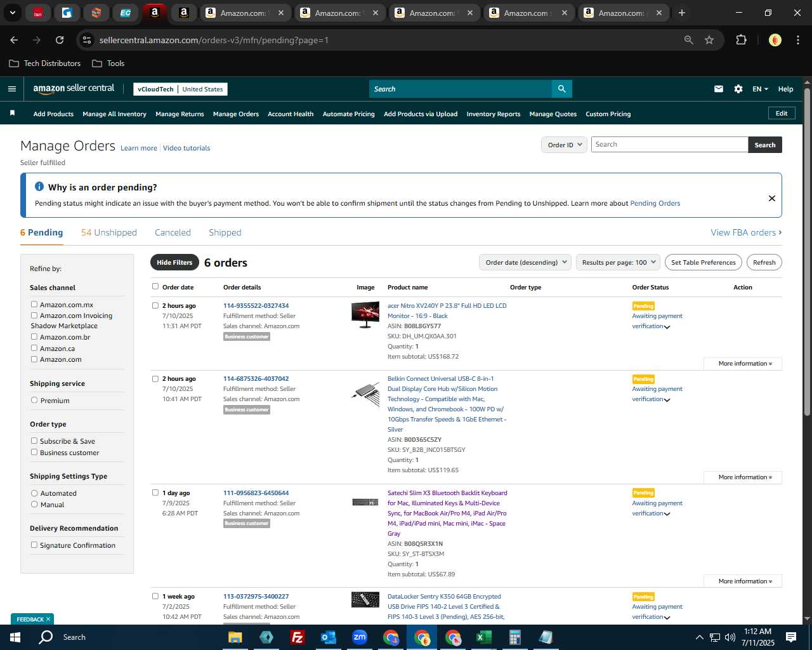Screen dimensions: 812x650
Task: Select order 114-9355522-0327434 checkbox
Action: tap(155, 306)
